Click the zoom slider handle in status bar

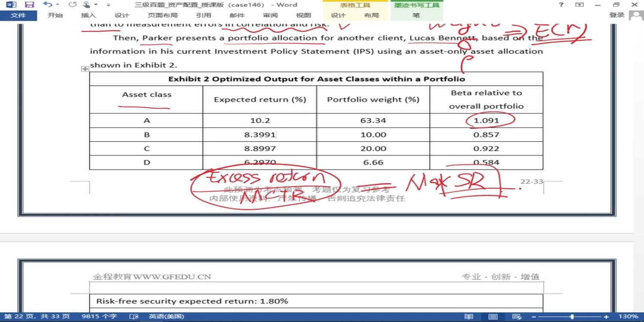(572, 316)
